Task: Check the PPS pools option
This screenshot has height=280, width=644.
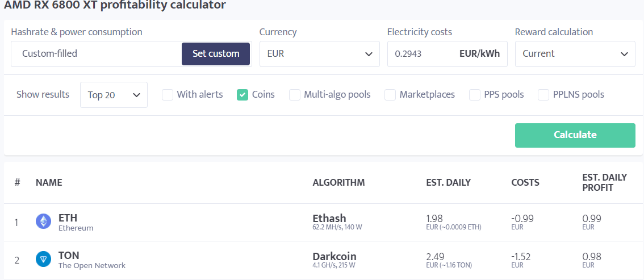Action: (475, 95)
